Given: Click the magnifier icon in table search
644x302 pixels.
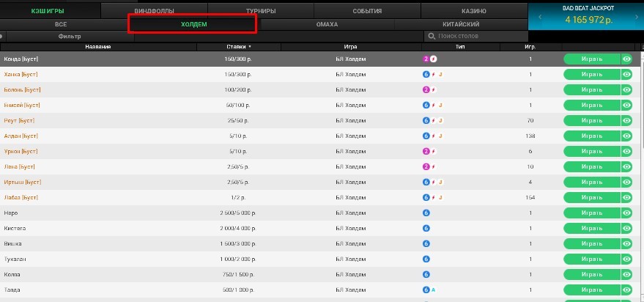Looking at the screenshot, I should (x=432, y=36).
